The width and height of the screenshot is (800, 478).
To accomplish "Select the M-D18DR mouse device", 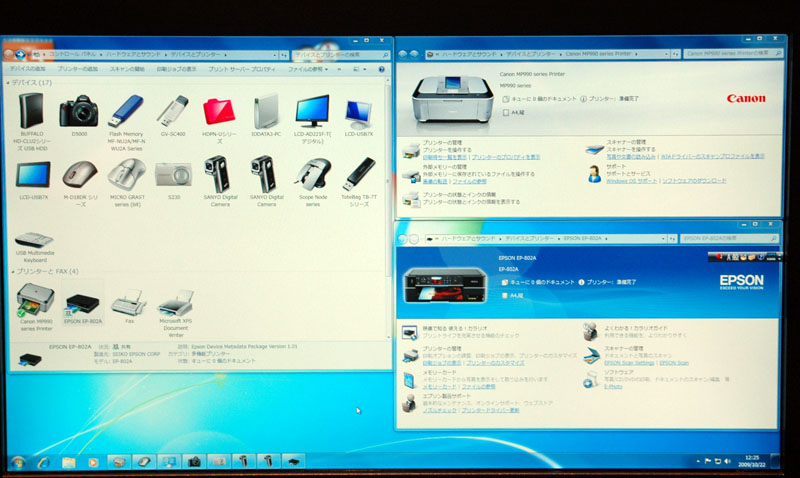I will point(79,174).
